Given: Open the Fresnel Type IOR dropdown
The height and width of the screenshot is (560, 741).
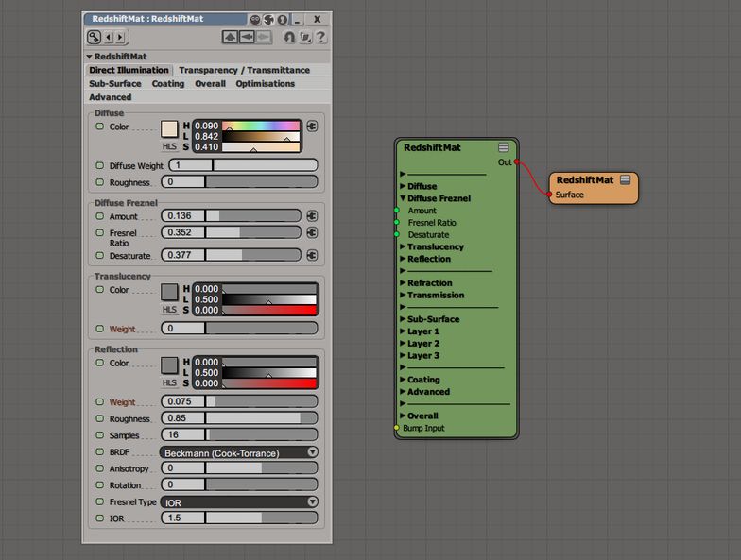Looking at the screenshot, I should (x=239, y=502).
